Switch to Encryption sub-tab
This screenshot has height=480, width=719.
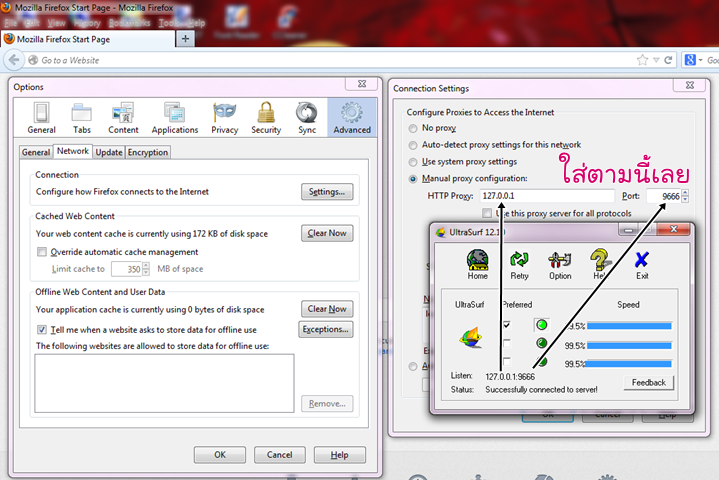148,152
